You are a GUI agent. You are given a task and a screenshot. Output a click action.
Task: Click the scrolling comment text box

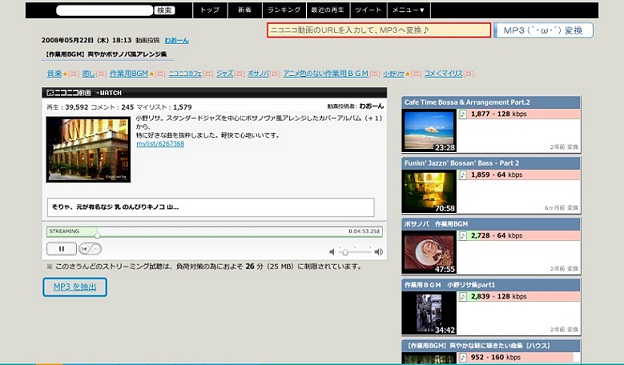(x=211, y=207)
